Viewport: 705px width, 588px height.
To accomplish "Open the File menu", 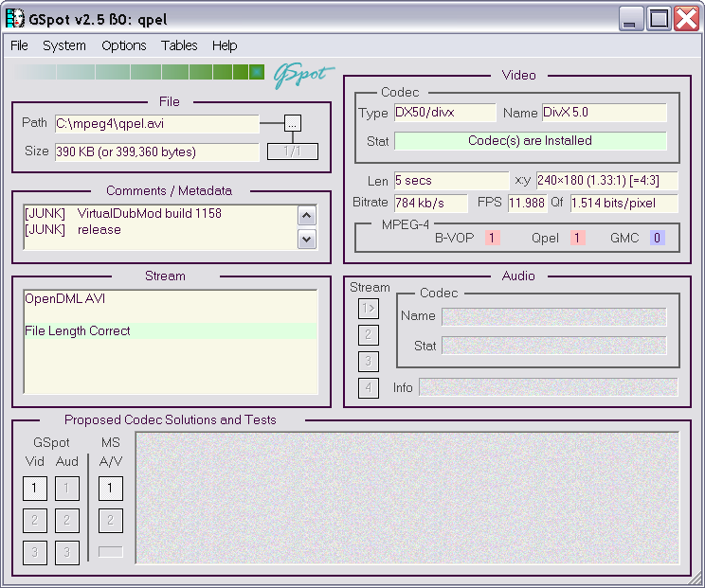I will pos(19,45).
